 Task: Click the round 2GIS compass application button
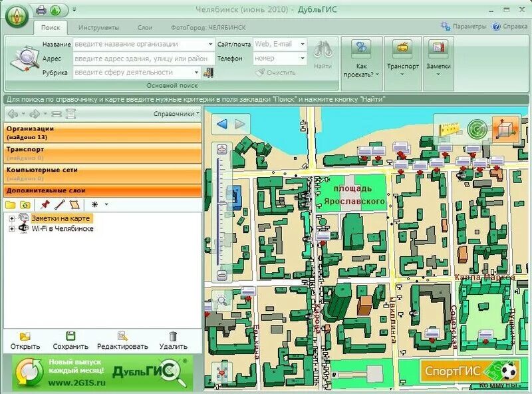17,15
